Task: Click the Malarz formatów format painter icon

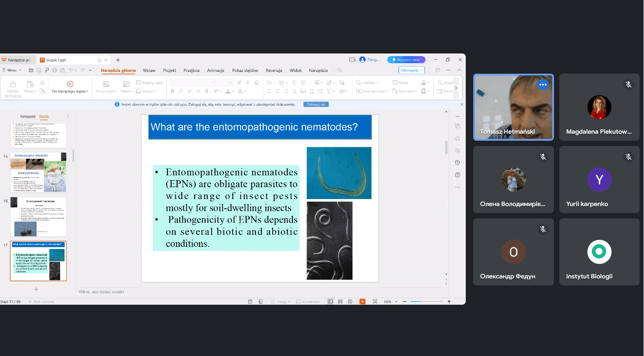Action: point(13,84)
